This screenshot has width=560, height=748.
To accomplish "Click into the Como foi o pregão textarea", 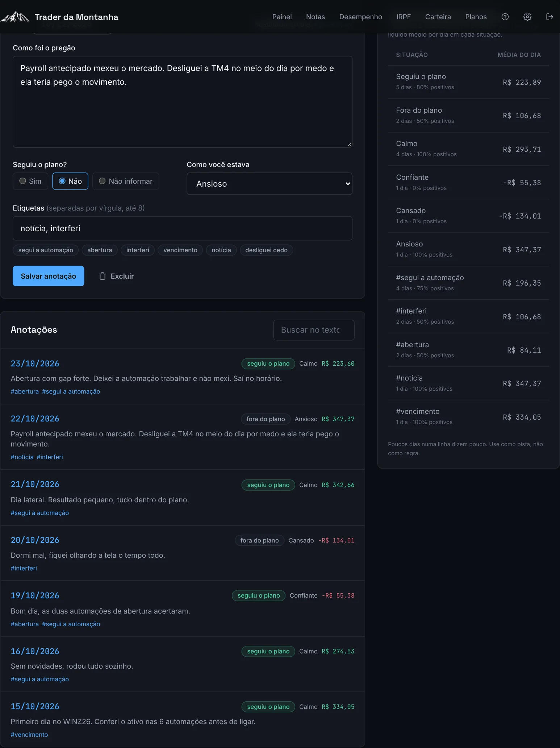I will click(x=183, y=102).
